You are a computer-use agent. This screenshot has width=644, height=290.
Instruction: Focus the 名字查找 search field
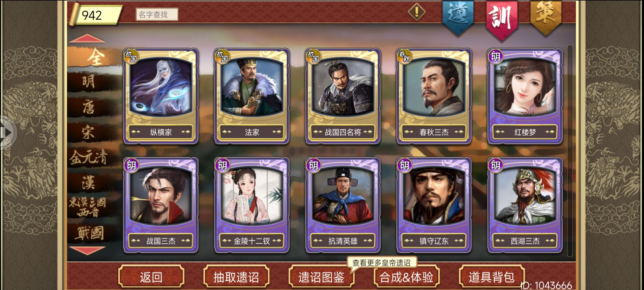point(157,15)
